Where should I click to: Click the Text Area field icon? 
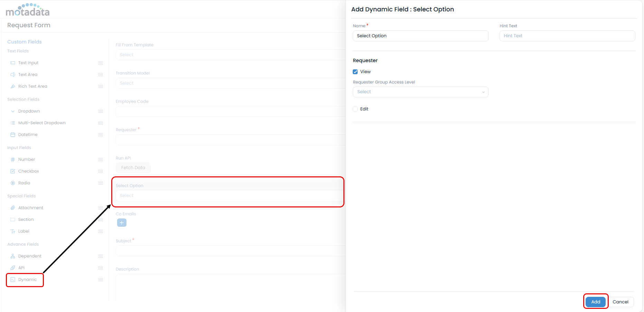[x=13, y=75]
